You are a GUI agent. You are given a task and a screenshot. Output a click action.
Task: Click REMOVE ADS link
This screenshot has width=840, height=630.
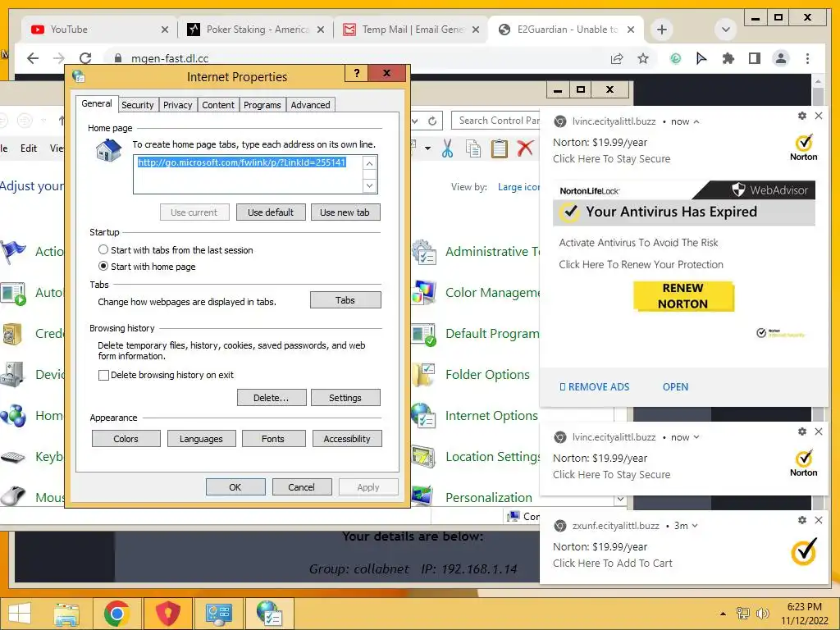(595, 387)
